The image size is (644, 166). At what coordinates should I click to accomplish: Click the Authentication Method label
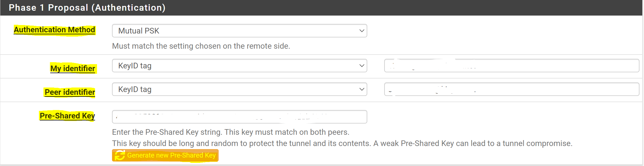[54, 30]
